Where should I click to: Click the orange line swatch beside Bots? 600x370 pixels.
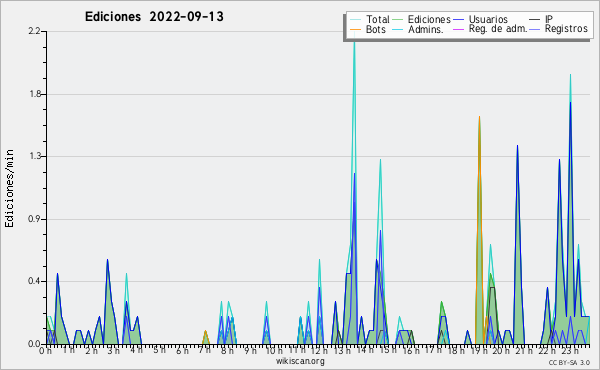(355, 29)
